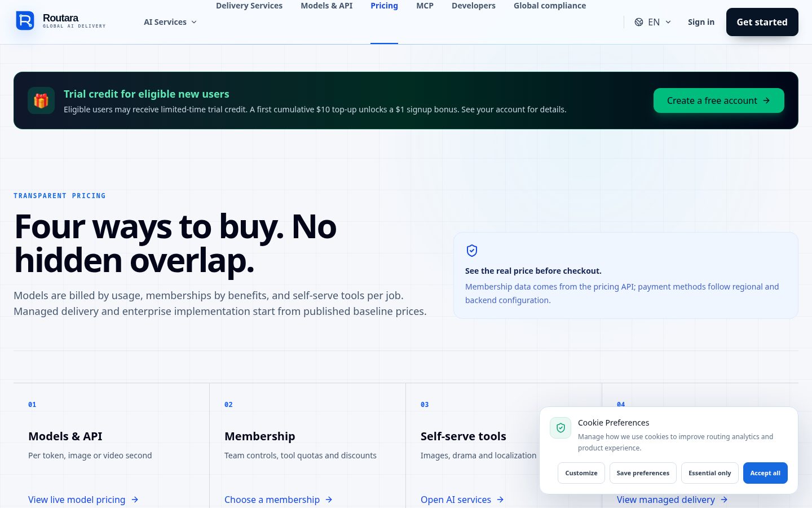Click 'See the real price before checkout.' text
The height and width of the screenshot is (508, 812).
pos(533,271)
